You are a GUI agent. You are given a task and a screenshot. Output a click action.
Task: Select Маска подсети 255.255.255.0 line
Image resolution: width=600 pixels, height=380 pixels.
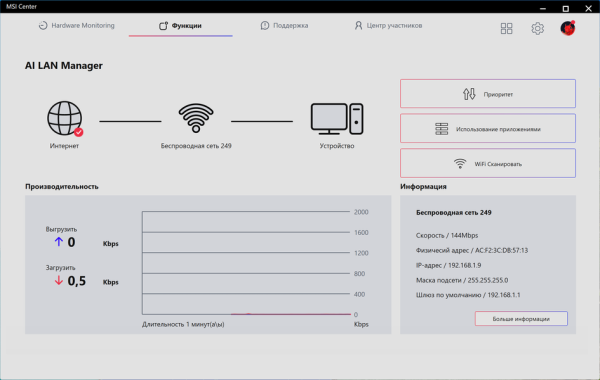(462, 280)
